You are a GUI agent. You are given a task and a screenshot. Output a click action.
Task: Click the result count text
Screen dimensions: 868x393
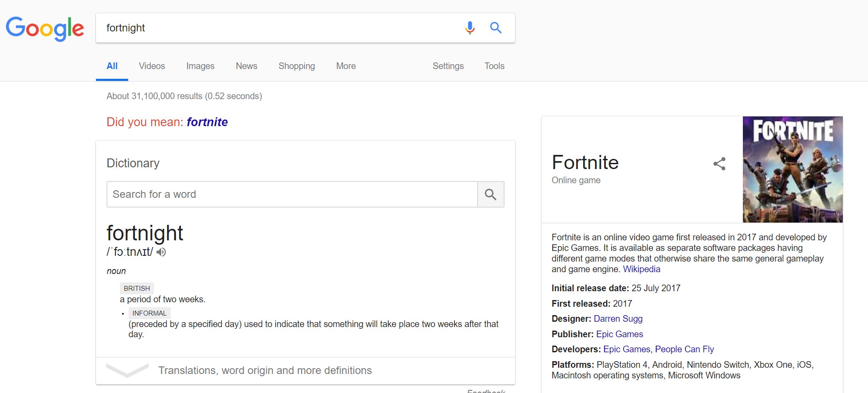[x=184, y=96]
